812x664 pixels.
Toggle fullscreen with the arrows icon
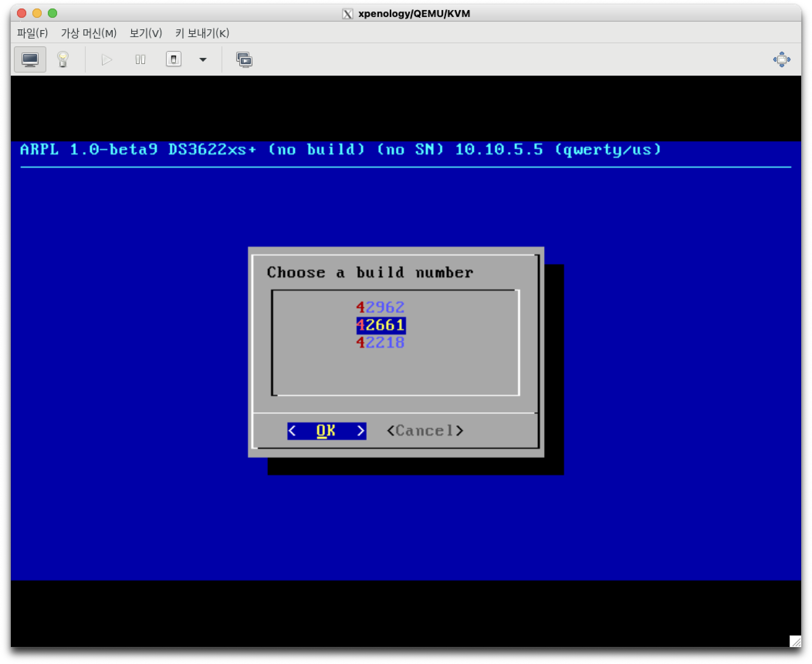coord(782,59)
